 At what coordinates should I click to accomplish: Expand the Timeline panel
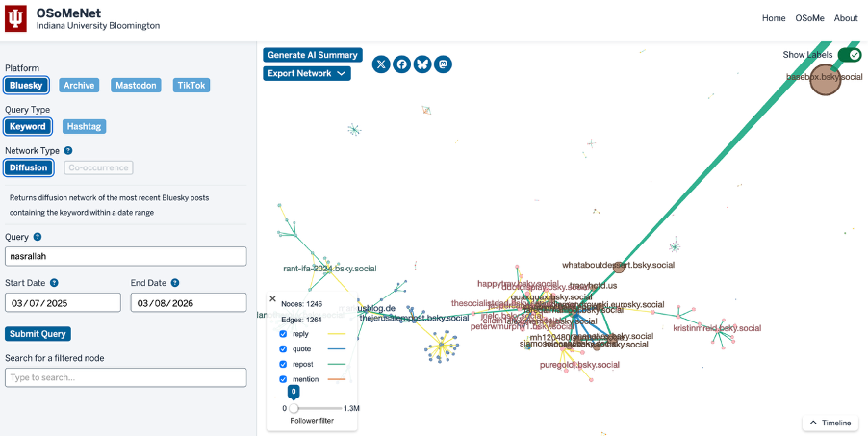[x=830, y=423]
